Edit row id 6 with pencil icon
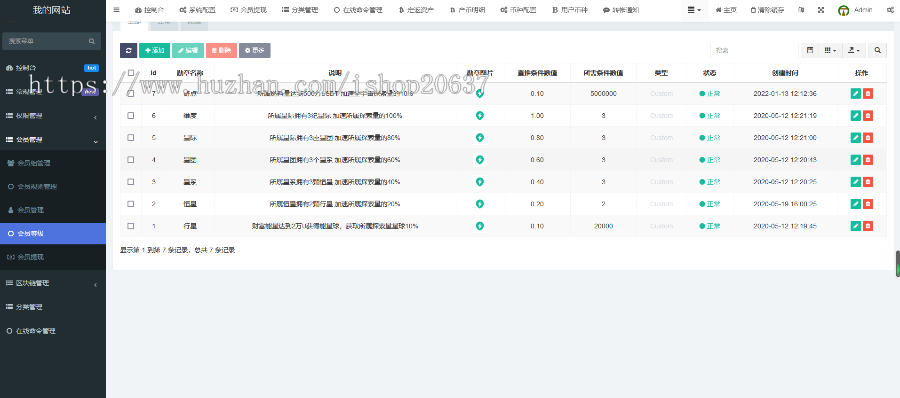 [855, 115]
